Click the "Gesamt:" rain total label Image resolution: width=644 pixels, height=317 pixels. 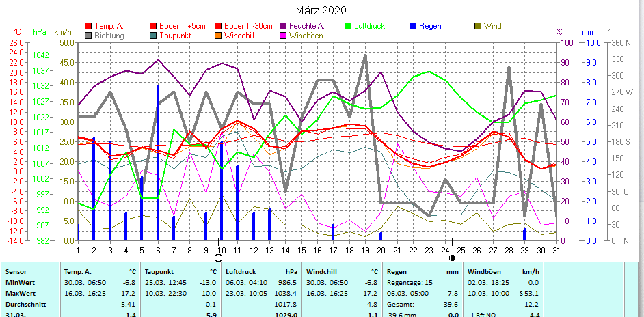(x=400, y=305)
